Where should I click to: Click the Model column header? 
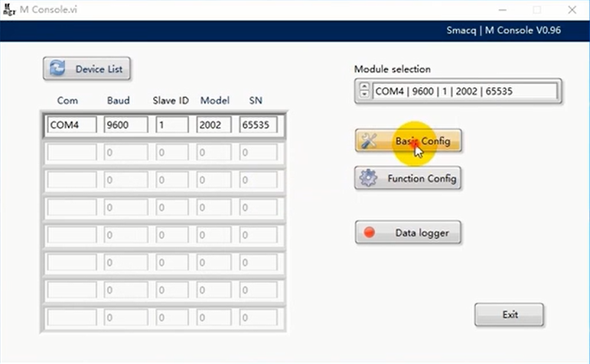pyautogui.click(x=215, y=100)
